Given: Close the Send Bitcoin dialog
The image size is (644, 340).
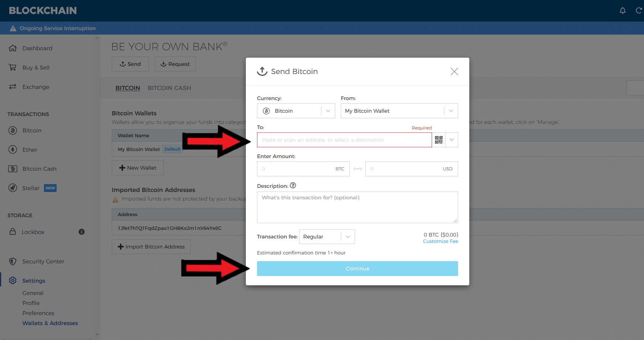Looking at the screenshot, I should (454, 71).
